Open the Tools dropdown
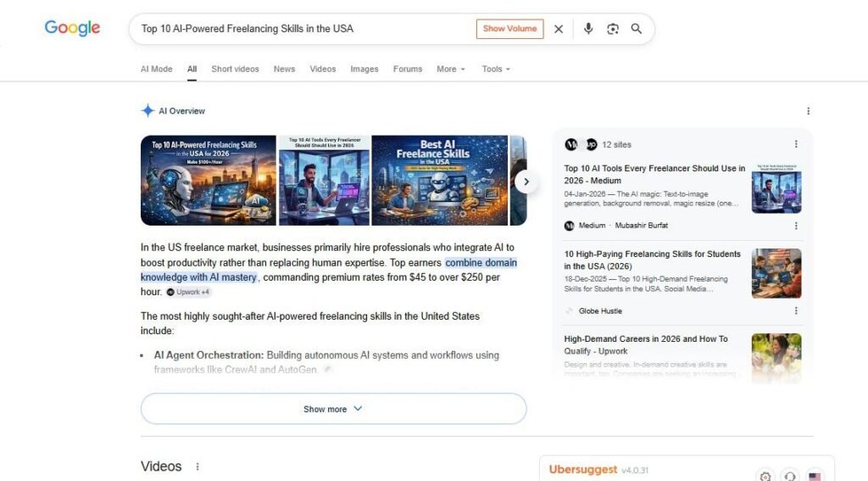The width and height of the screenshot is (868, 481). [x=496, y=69]
